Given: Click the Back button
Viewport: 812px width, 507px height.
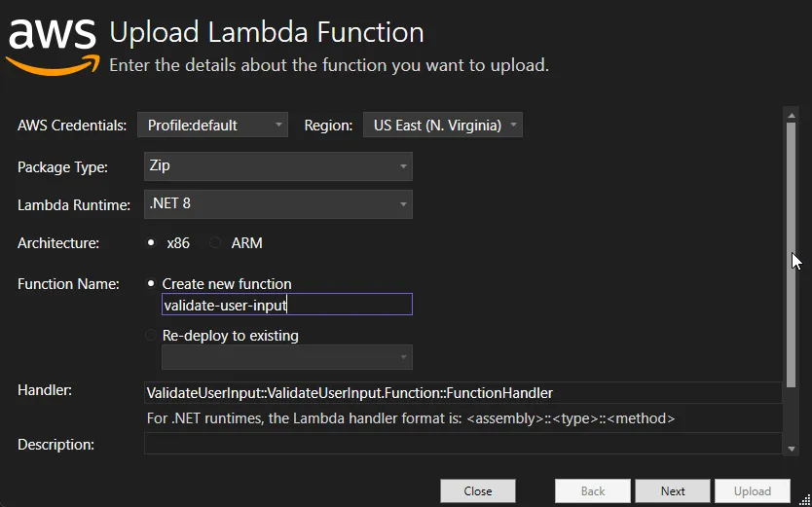Looking at the screenshot, I should coord(593,491).
